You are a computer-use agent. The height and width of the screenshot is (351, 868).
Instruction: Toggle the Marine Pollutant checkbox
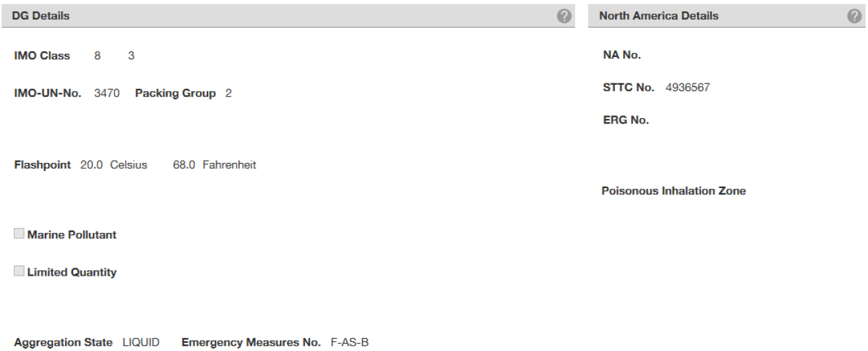[19, 234]
